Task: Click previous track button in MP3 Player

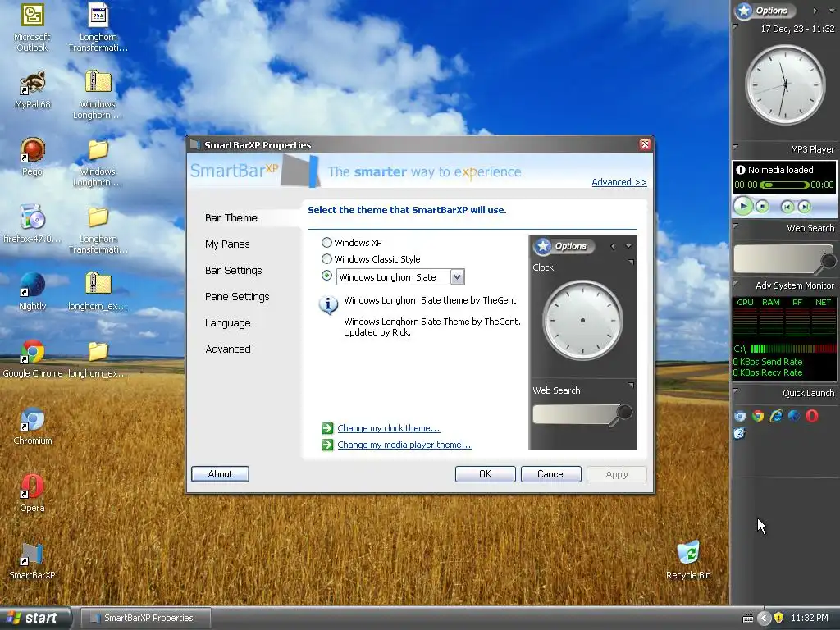Action: tap(787, 207)
